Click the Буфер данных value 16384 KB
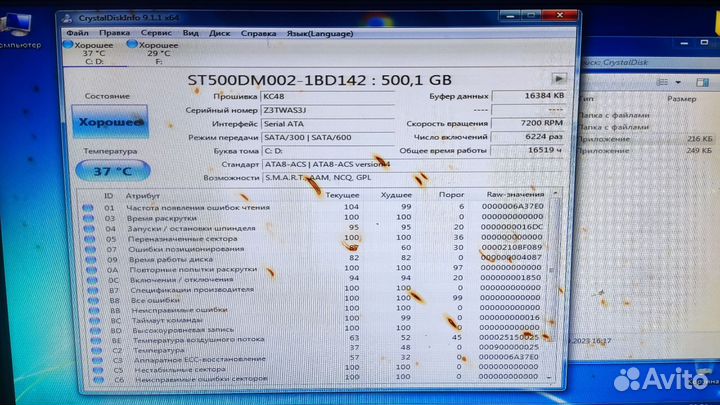This screenshot has height=405, width=720. 528,96
